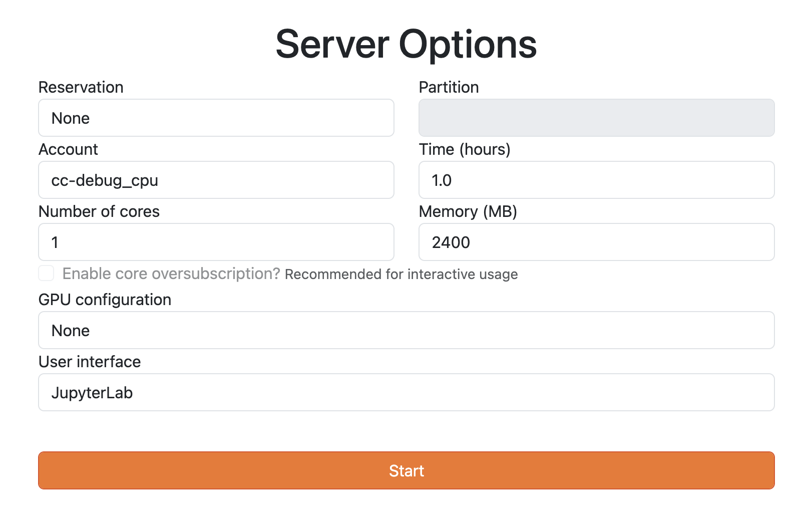Viewport: 812px width, 516px height.
Task: Expand the GPU configuration dropdown
Action: tap(407, 330)
